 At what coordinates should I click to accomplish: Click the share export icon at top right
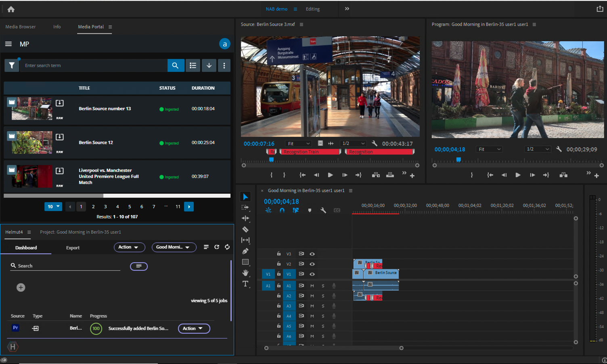600,9
